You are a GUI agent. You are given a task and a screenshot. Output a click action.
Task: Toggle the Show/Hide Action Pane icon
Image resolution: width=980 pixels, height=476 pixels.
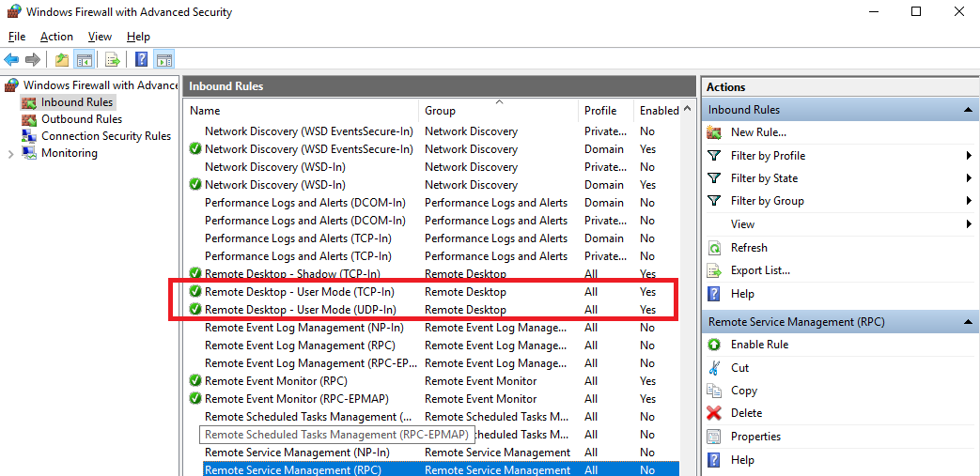point(163,60)
